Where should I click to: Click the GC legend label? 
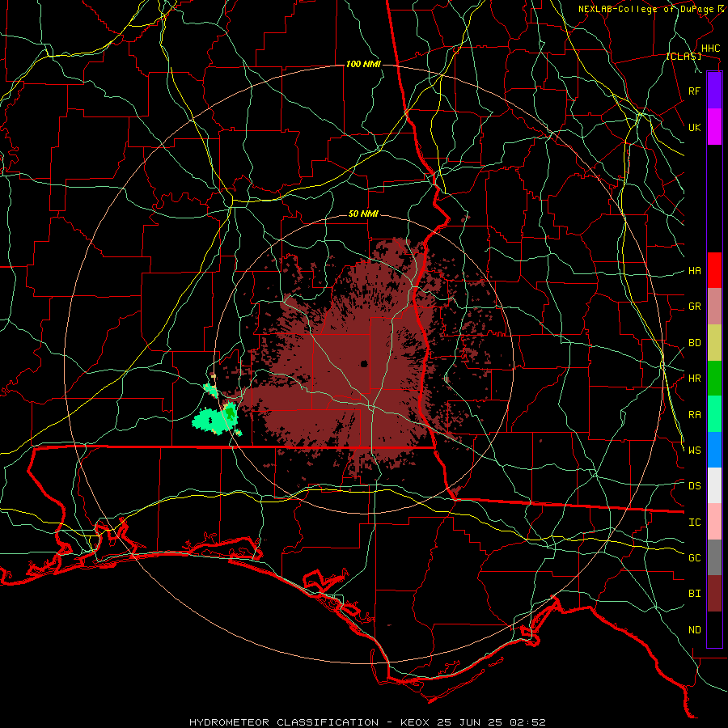point(694,557)
